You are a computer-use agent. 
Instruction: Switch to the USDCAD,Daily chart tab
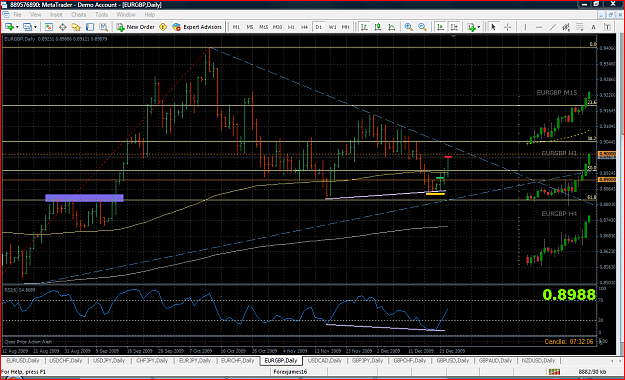(324, 361)
